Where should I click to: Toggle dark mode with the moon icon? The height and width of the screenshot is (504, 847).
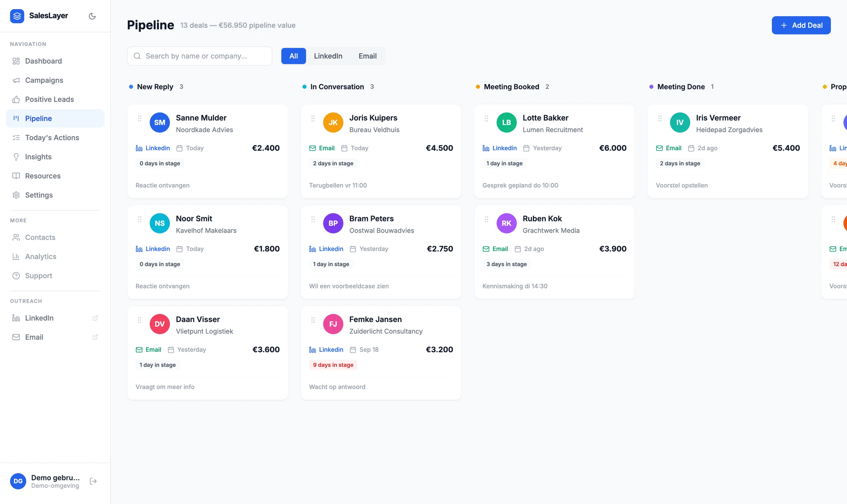(x=92, y=16)
